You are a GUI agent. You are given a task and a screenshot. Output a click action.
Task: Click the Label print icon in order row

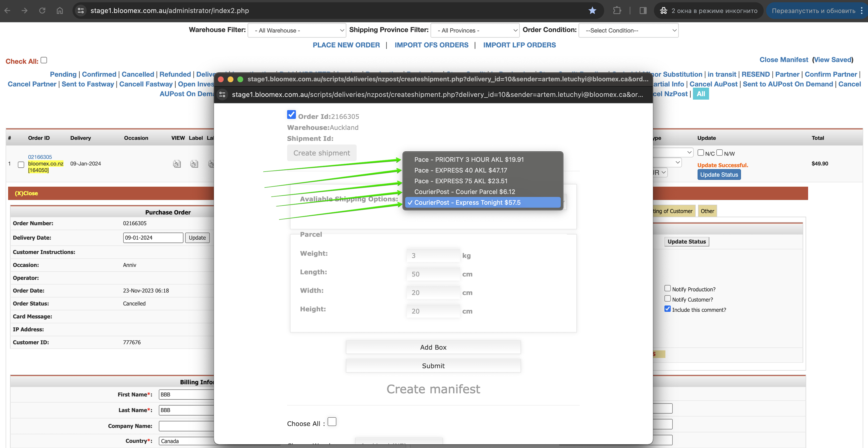194,164
